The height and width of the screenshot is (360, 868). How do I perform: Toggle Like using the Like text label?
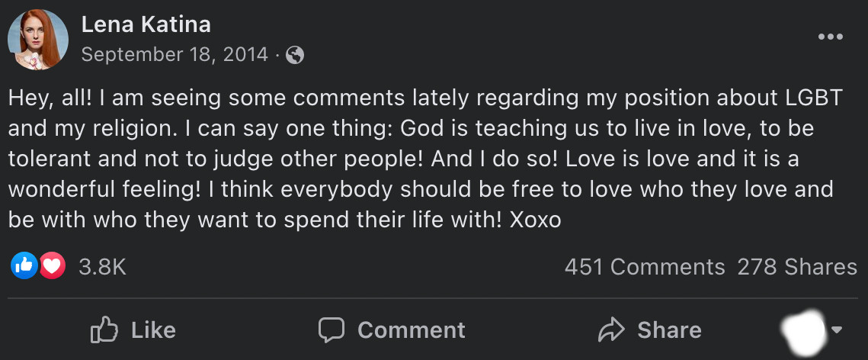coord(153,330)
